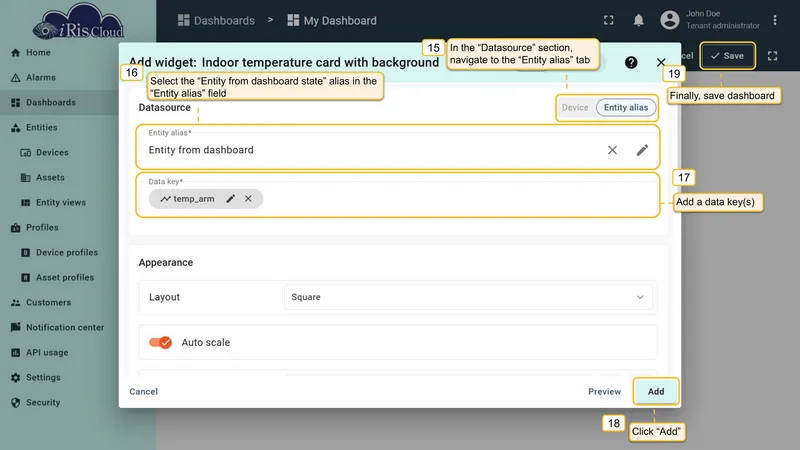
Task: Open API usage in sidebar
Action: click(47, 353)
